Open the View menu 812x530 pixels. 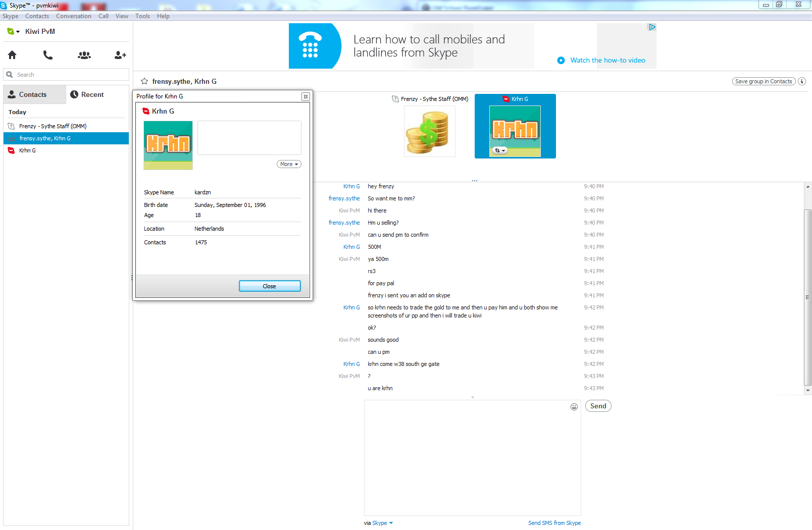(122, 16)
